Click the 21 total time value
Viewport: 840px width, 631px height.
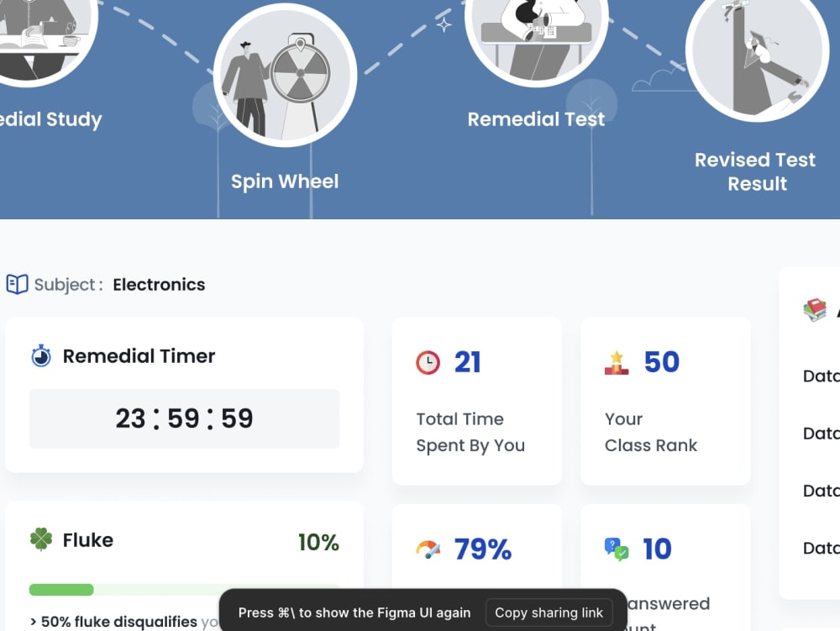[468, 362]
